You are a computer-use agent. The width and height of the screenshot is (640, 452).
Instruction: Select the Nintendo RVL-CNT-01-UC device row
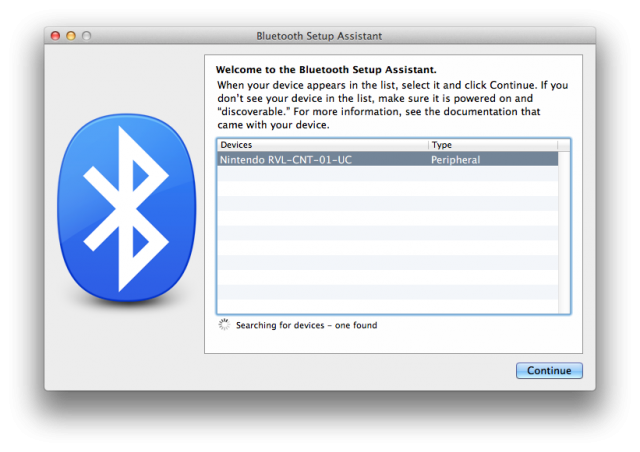[x=387, y=159]
